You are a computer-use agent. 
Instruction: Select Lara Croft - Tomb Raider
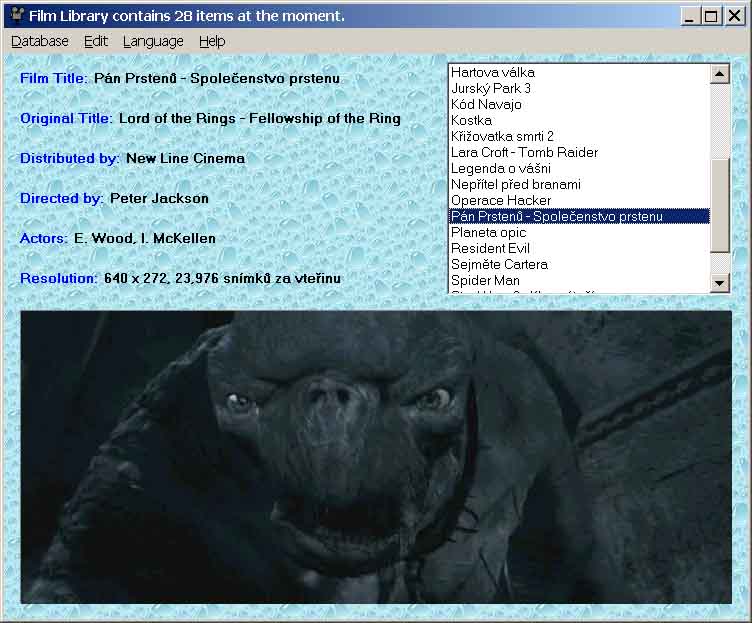(x=524, y=152)
